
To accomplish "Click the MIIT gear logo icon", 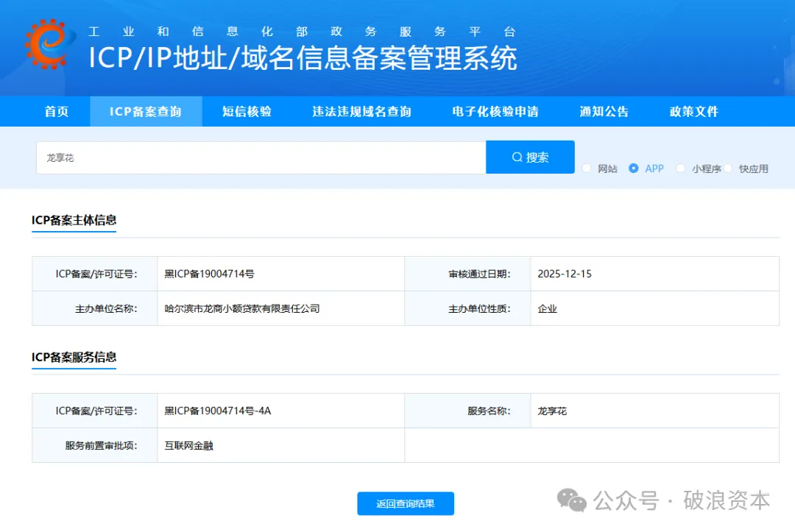I will coord(49,43).
